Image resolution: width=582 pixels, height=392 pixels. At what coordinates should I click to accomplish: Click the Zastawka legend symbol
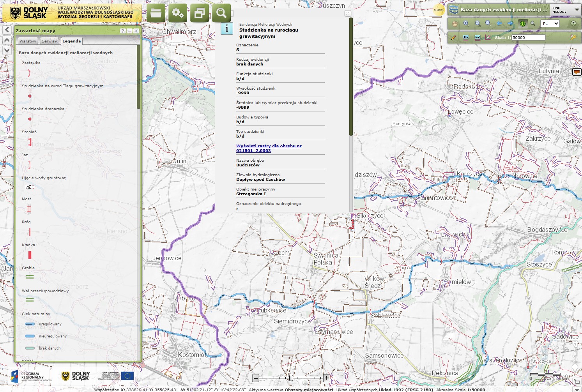pyautogui.click(x=29, y=73)
